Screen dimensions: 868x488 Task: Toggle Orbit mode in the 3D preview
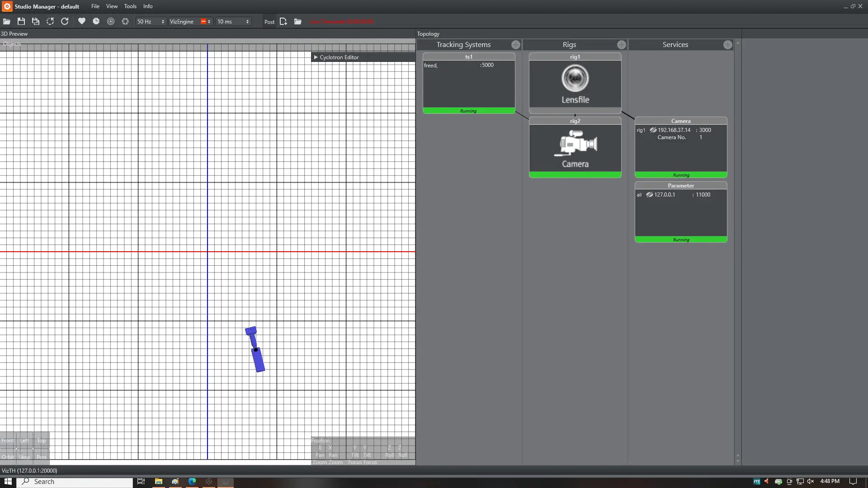point(8,457)
